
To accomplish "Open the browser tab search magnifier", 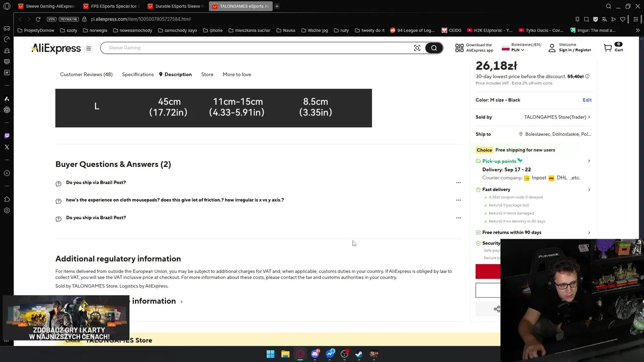I will pos(608,6).
